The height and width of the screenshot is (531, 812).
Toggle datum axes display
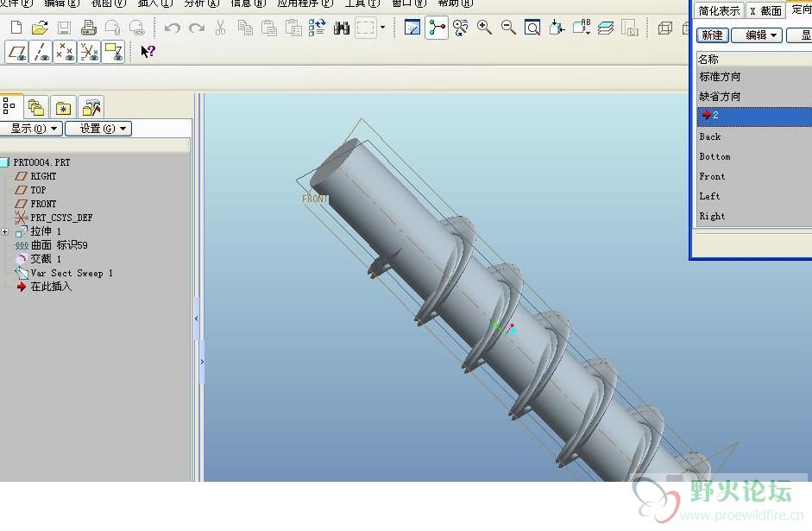[41, 52]
